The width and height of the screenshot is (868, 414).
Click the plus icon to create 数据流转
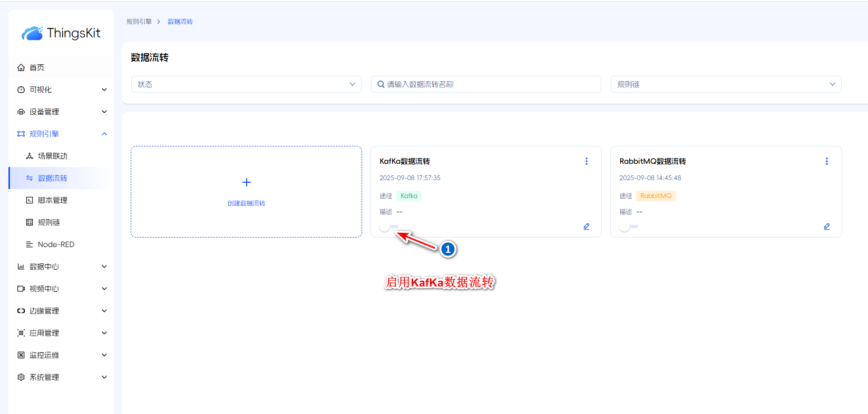tap(246, 182)
